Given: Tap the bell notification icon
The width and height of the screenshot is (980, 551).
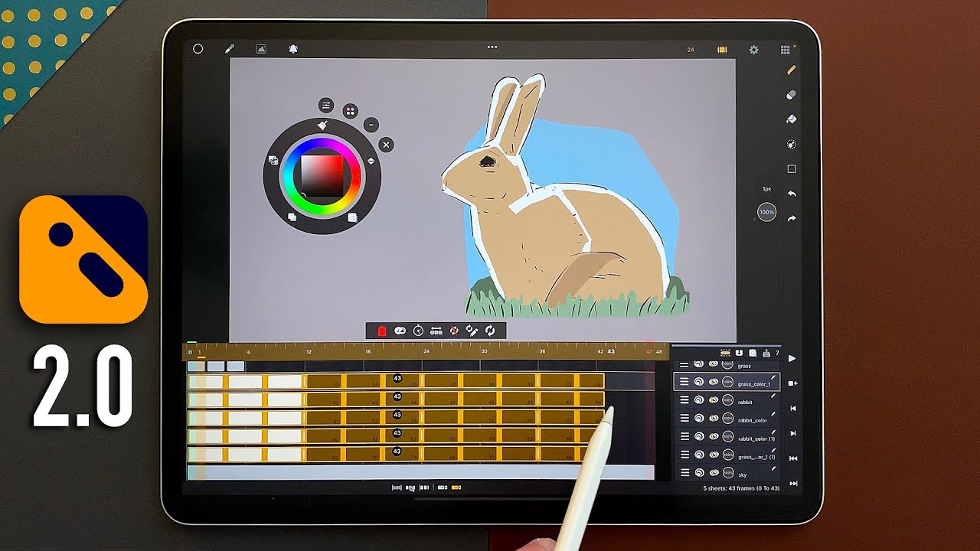Looking at the screenshot, I should [x=292, y=49].
